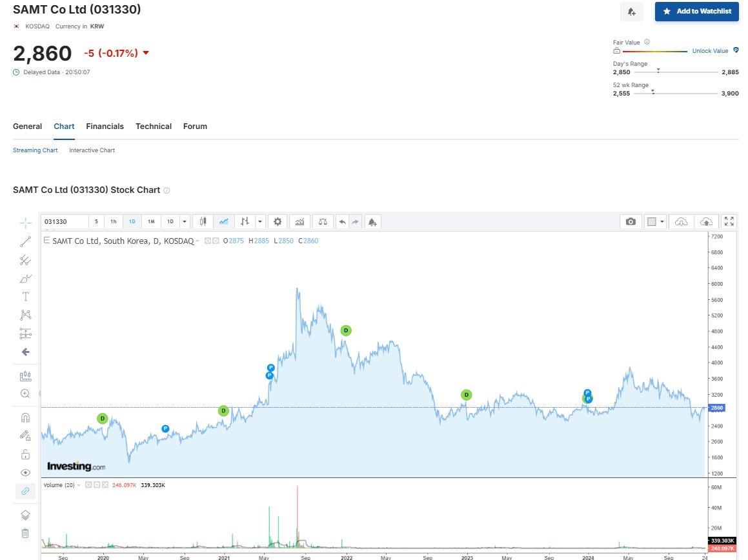Open the chart style dropdown arrow
The image size is (748, 560).
point(260,221)
